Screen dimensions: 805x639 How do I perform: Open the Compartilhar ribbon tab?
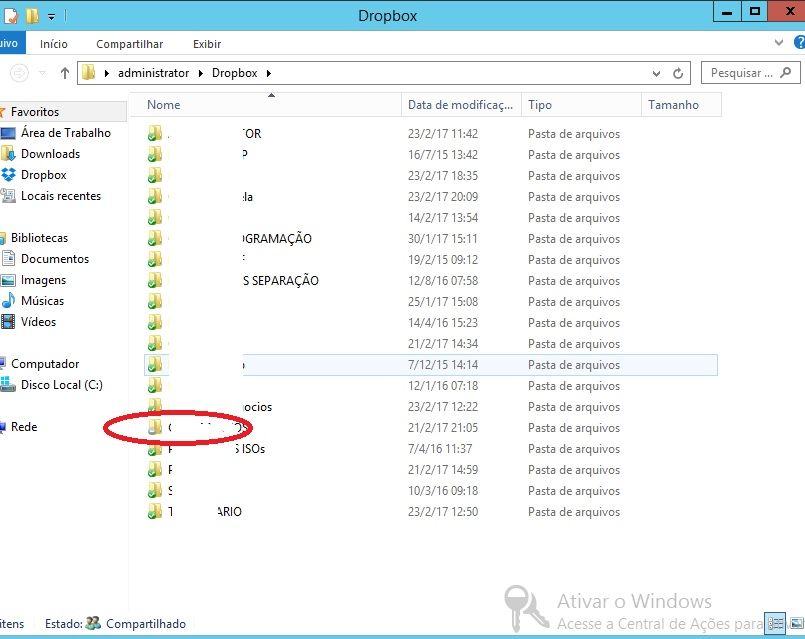129,44
